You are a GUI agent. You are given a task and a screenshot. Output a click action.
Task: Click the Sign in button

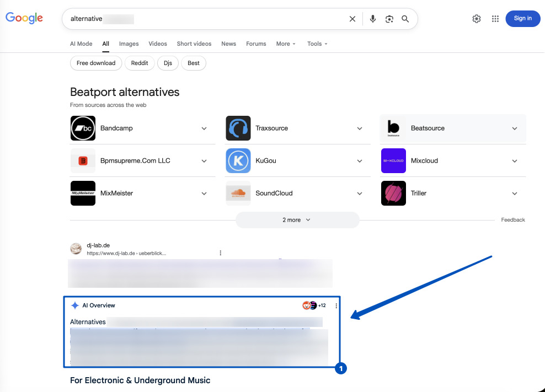coord(522,18)
